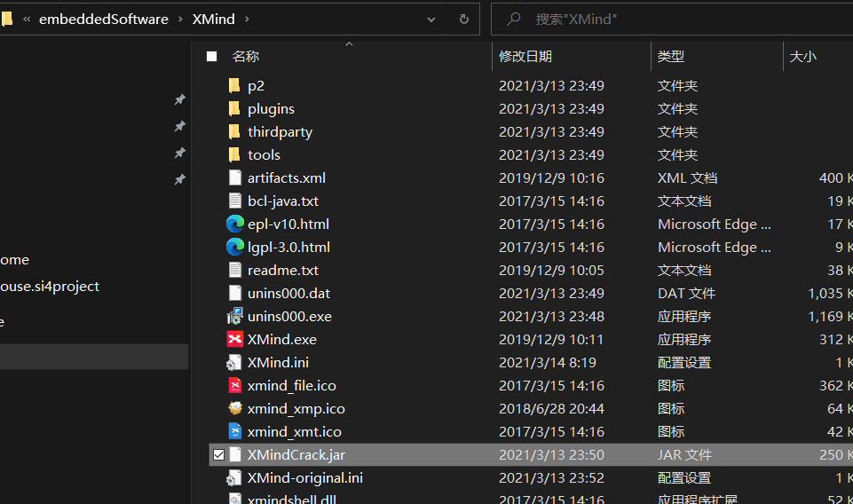The image size is (853, 504).
Task: Click the artifacts.xml file icon
Action: tap(235, 177)
